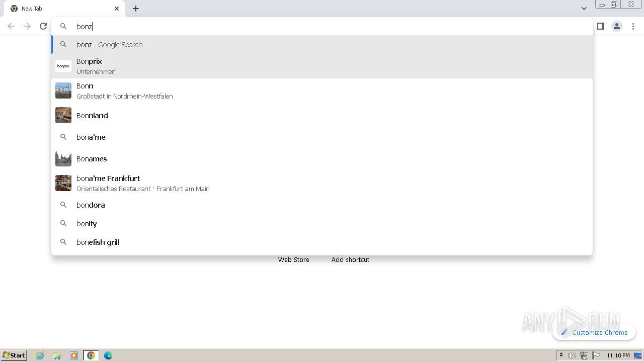Image resolution: width=644 pixels, height=362 pixels.
Task: Click the Bonames thumbnail image
Action: click(x=63, y=158)
